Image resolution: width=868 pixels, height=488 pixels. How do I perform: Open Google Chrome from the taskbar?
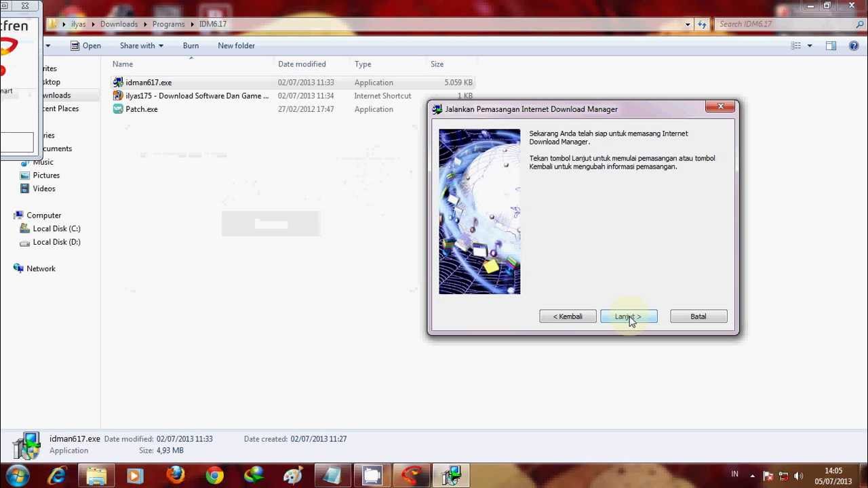(x=214, y=476)
